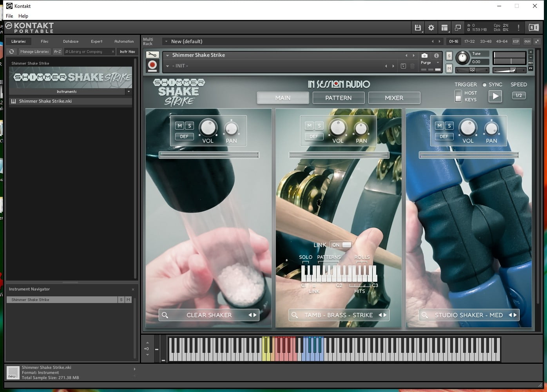Click the red record icon under wrench
The height and width of the screenshot is (392, 547).
pos(152,65)
